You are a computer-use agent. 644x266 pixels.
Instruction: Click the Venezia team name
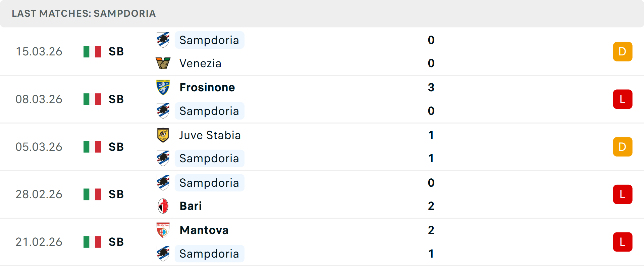(x=200, y=63)
